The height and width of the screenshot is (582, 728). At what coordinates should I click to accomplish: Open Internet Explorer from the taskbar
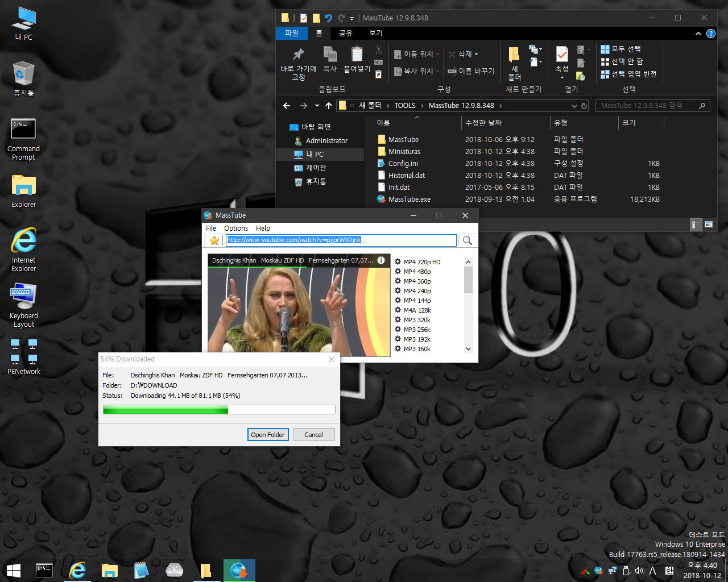[77, 571]
